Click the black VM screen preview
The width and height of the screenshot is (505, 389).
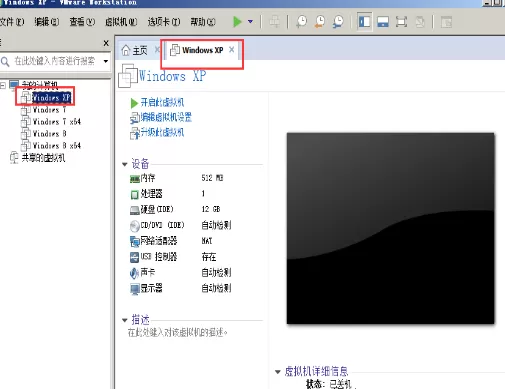(x=390, y=228)
